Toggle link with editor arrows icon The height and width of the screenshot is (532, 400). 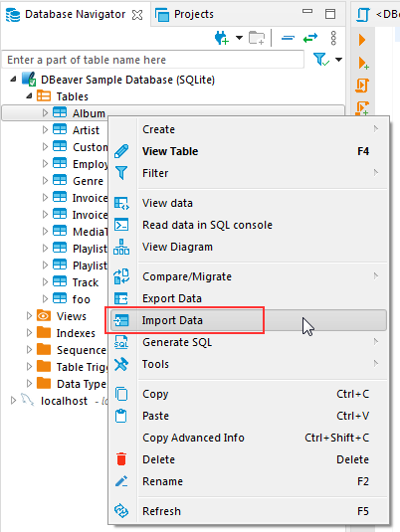pos(310,38)
